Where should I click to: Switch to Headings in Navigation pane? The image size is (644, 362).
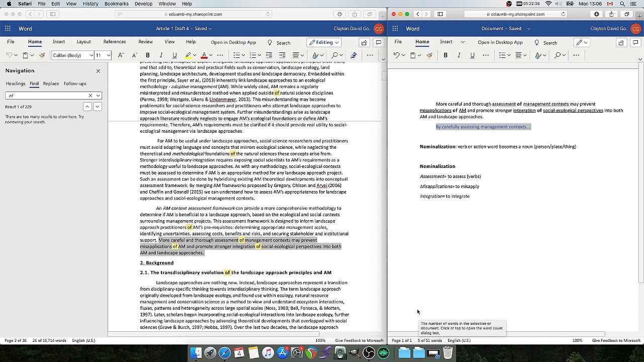point(16,83)
